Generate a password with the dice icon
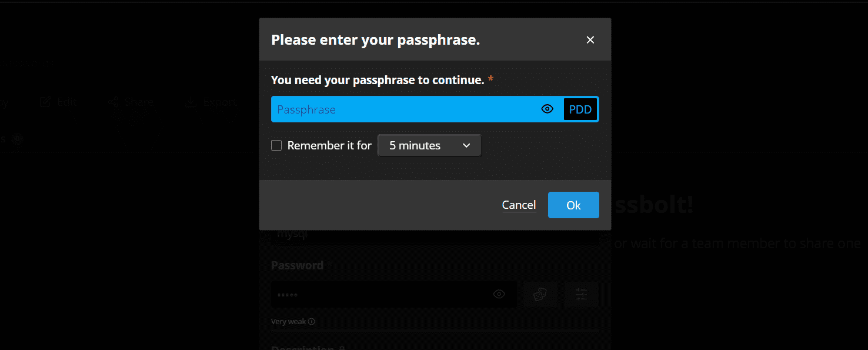Screen dimensions: 868x350 (x=540, y=294)
